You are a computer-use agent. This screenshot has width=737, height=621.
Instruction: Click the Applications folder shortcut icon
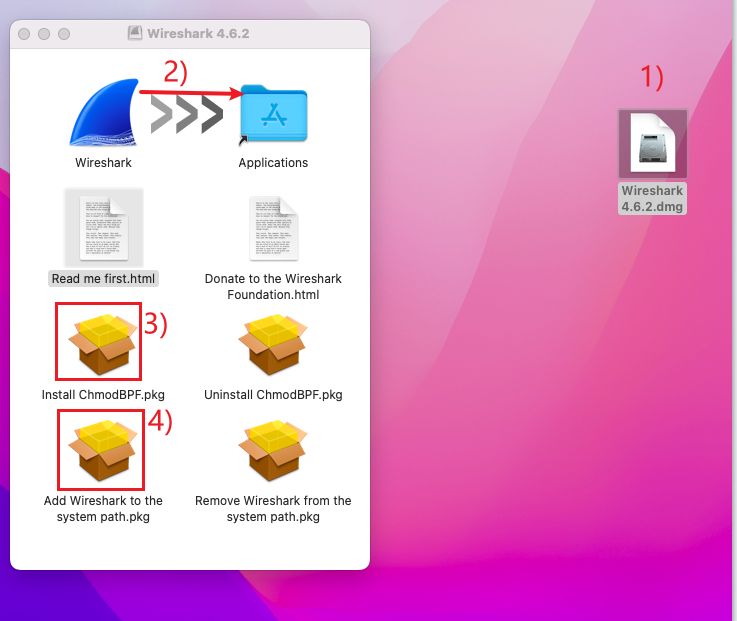273,114
